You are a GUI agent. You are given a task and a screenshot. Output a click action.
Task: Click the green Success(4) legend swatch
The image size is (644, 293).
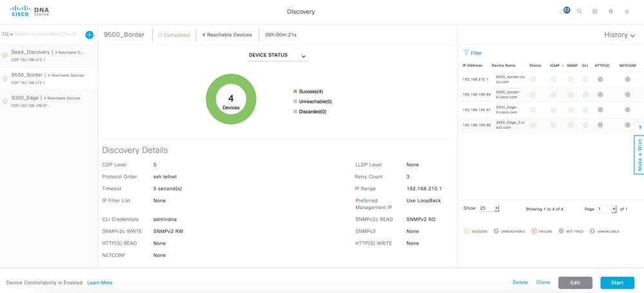(x=295, y=91)
